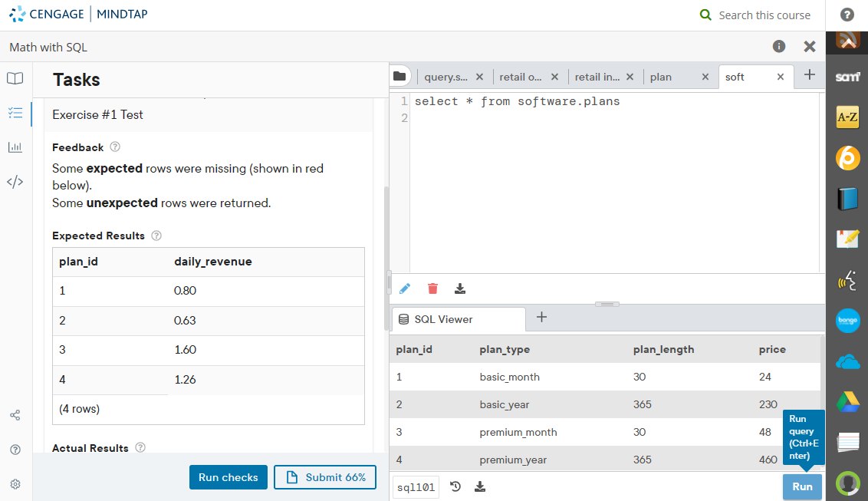Viewport: 868px width, 501px height.
Task: Select the code view icon in left sidebar
Action: point(15,181)
